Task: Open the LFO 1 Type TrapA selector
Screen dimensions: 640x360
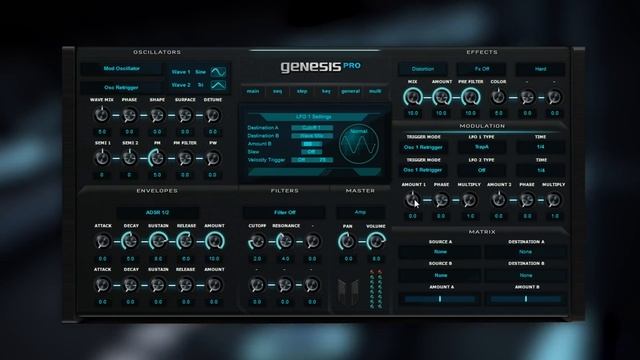Action: coord(482,147)
